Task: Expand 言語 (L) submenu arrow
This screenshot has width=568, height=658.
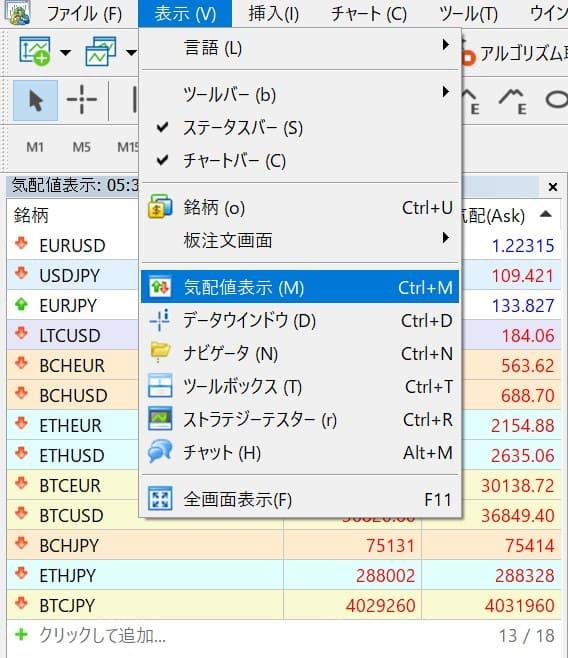Action: [x=446, y=44]
